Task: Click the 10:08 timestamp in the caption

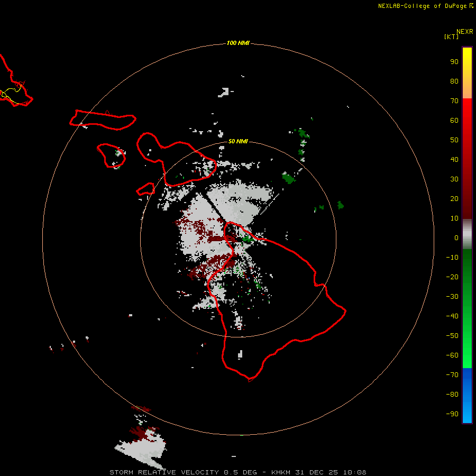Action: [354, 472]
